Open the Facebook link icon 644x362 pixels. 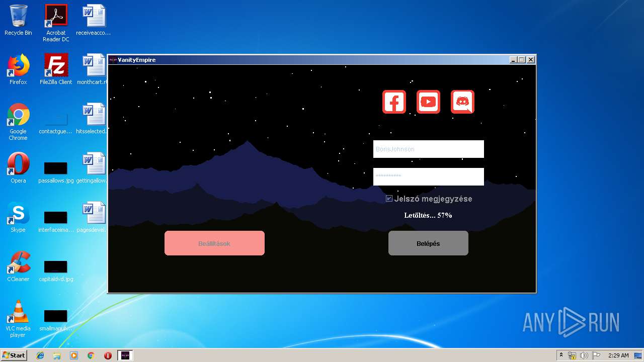coord(394,102)
